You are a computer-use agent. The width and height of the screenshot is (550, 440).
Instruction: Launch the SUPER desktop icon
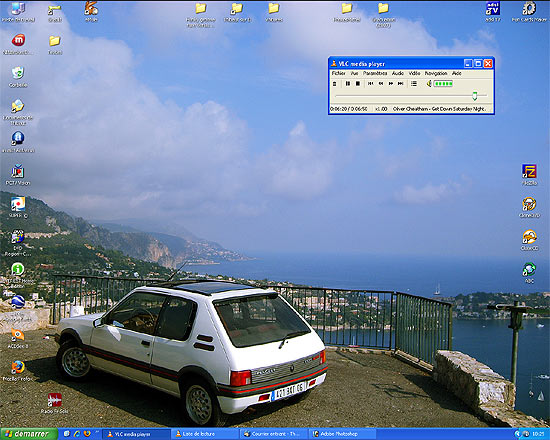pos(18,207)
